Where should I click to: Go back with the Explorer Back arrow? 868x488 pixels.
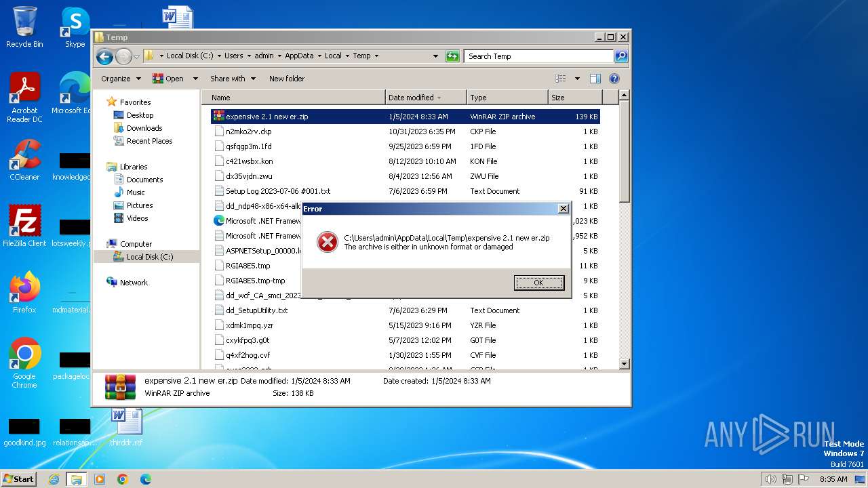click(104, 56)
